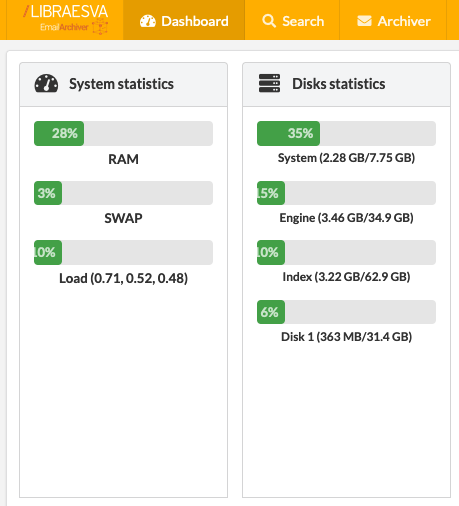
Task: Click the System disk 35% progress bar
Action: pos(346,133)
